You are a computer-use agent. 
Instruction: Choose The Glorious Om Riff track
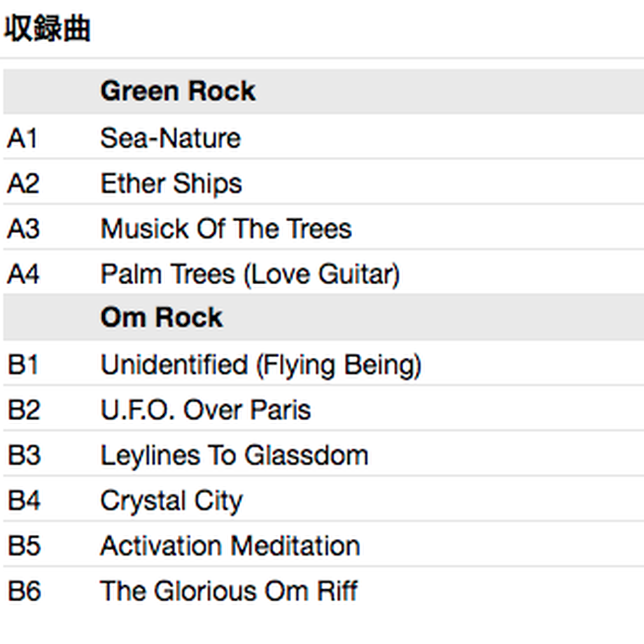click(x=229, y=591)
